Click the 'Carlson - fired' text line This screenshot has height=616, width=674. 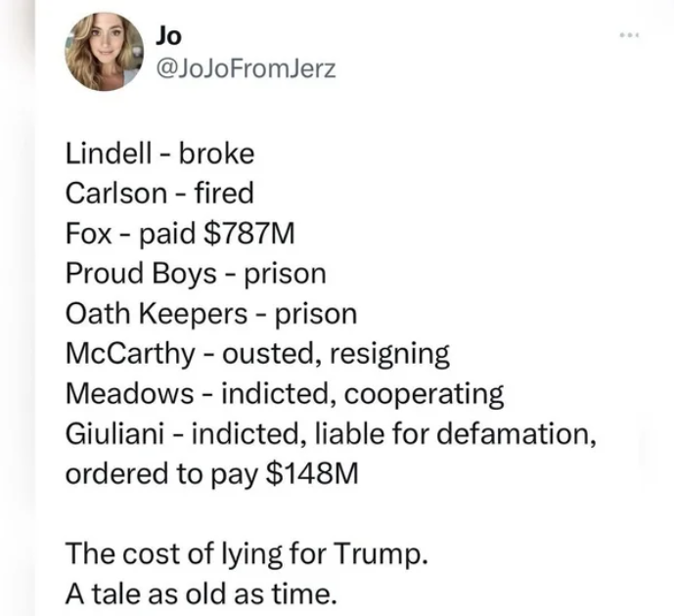point(159,193)
